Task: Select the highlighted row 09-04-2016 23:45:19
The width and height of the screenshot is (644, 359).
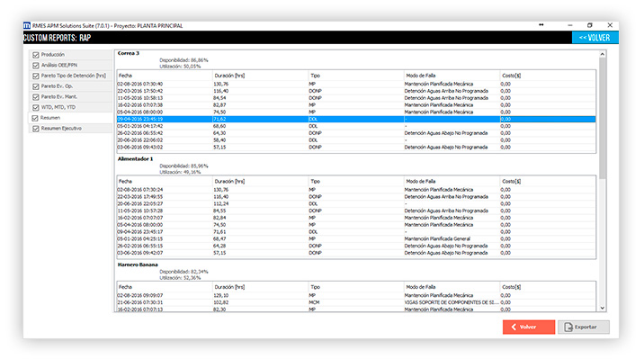Action: tap(356, 119)
